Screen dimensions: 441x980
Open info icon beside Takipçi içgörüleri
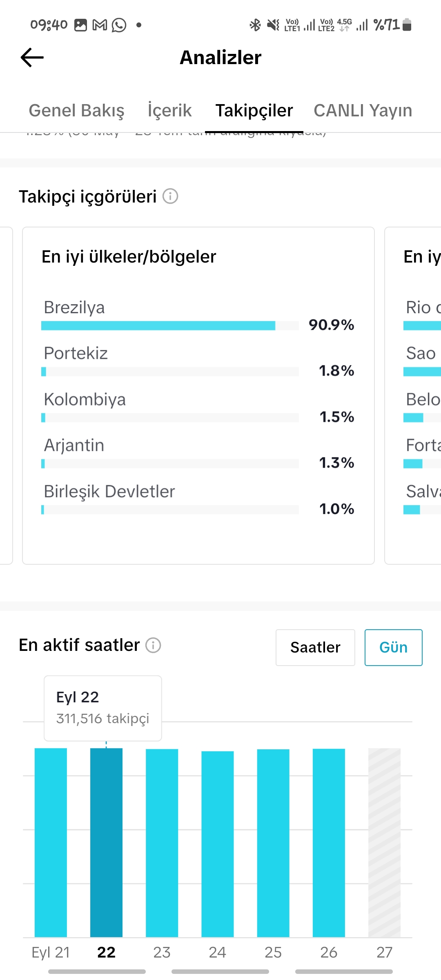[x=170, y=196]
